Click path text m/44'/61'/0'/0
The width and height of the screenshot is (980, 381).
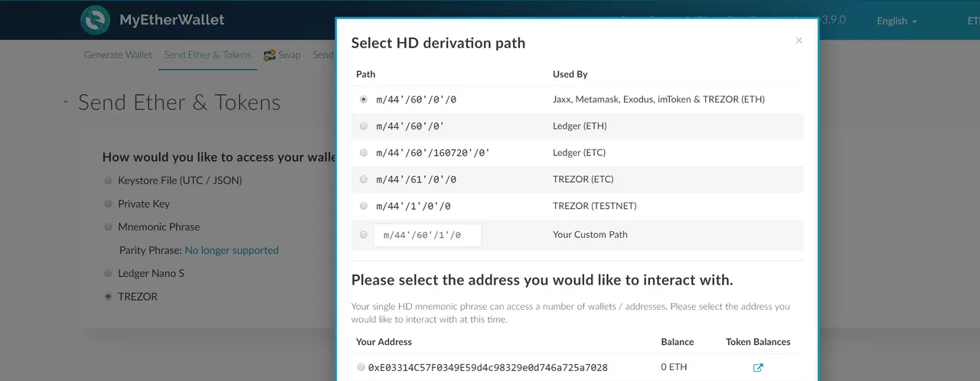pyautogui.click(x=416, y=180)
